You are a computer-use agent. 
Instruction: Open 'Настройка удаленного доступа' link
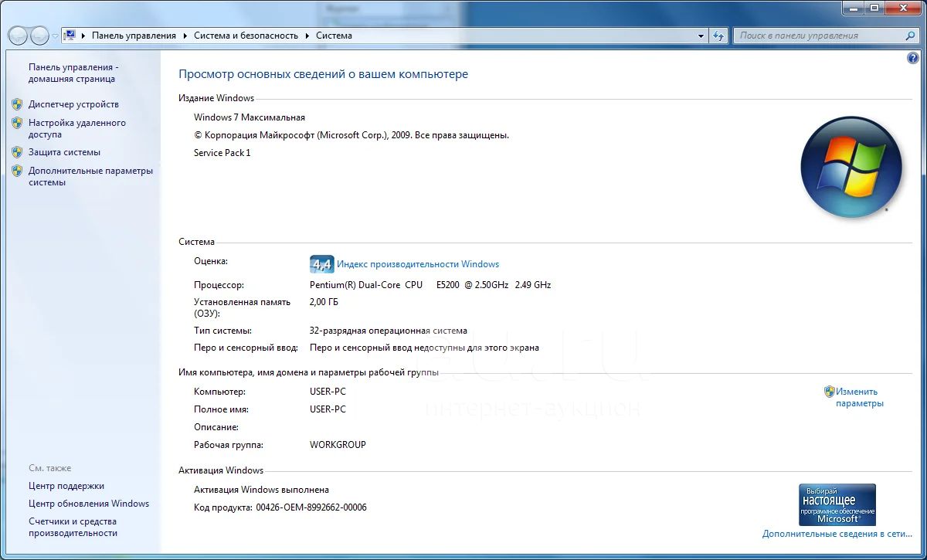(77, 128)
